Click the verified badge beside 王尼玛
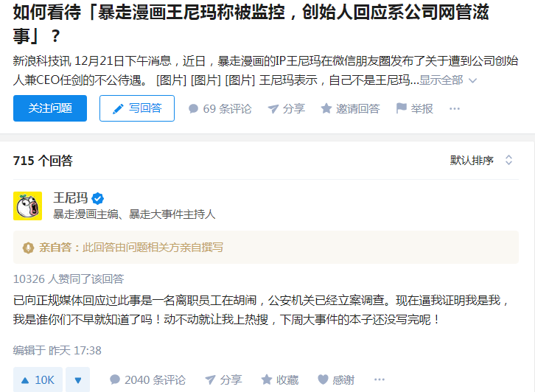535x392 pixels. 97,198
